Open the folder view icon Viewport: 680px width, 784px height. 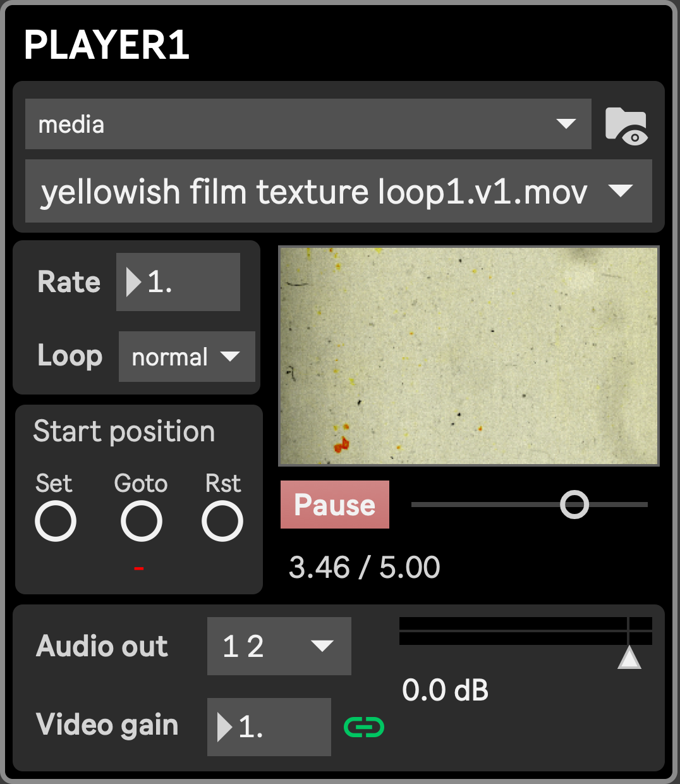point(626,126)
